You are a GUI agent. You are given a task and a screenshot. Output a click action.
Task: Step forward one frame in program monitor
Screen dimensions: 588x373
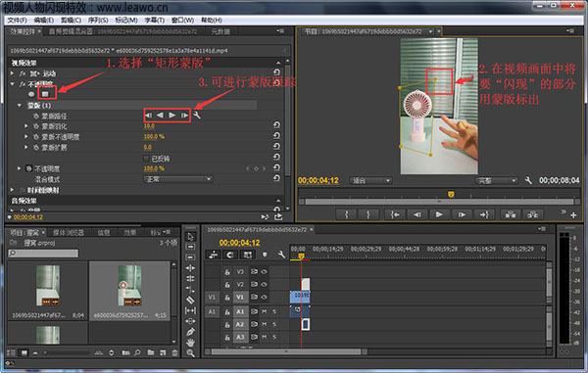click(x=462, y=214)
